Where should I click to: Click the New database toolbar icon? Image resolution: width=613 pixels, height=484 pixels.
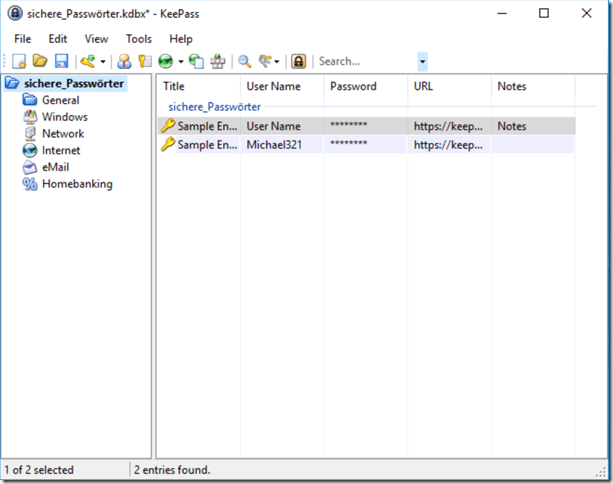point(19,61)
